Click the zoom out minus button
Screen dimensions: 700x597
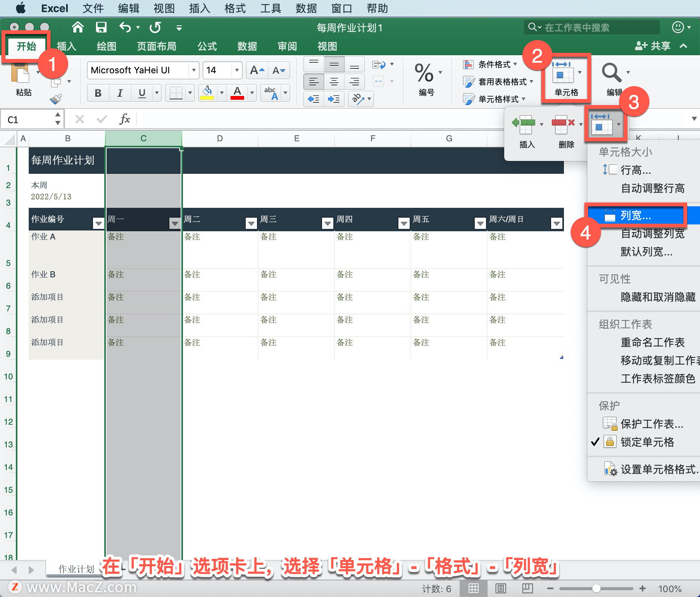pyautogui.click(x=550, y=588)
